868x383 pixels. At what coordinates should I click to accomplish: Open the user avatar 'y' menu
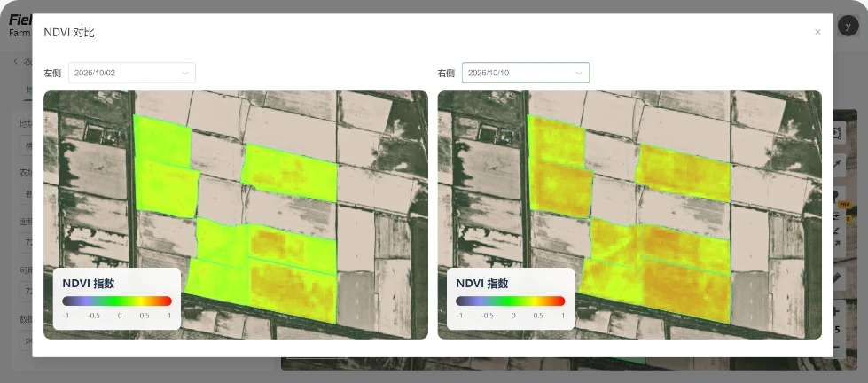(848, 26)
